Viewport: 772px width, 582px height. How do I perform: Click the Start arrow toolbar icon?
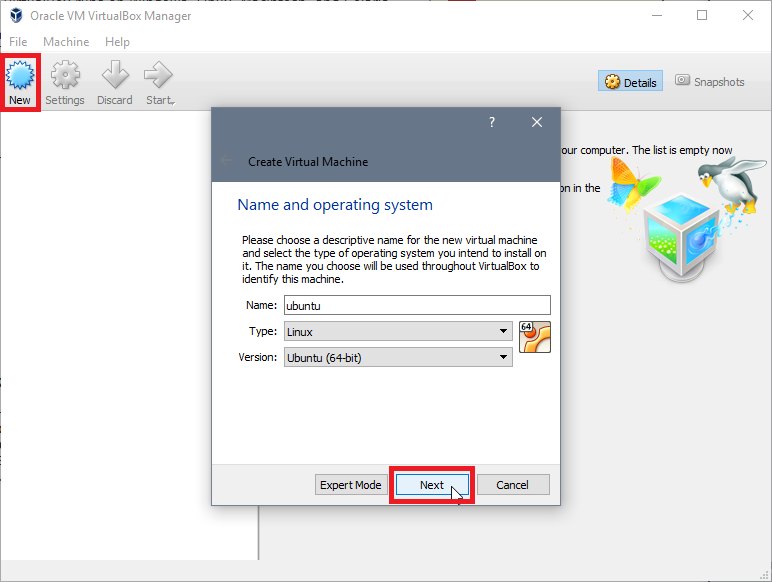tap(158, 75)
